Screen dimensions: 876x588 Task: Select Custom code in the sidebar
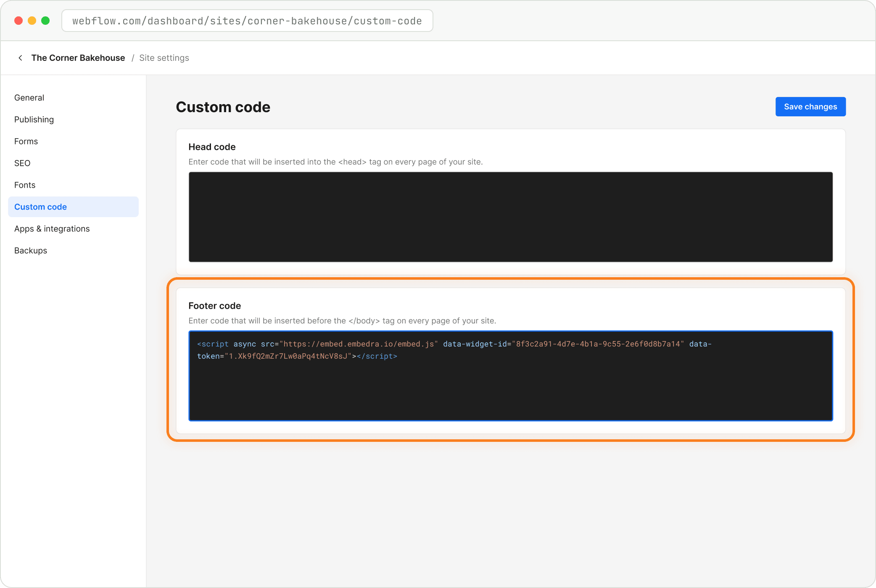click(73, 207)
